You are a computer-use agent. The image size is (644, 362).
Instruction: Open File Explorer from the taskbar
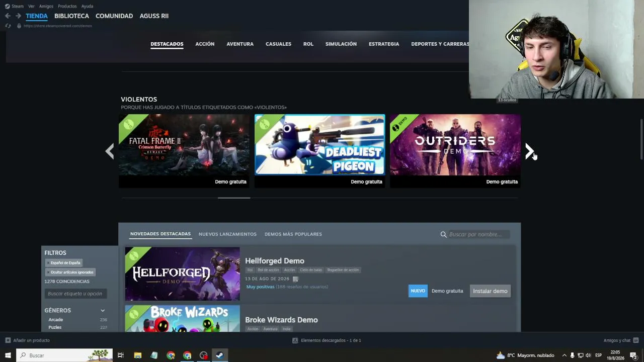[137, 355]
